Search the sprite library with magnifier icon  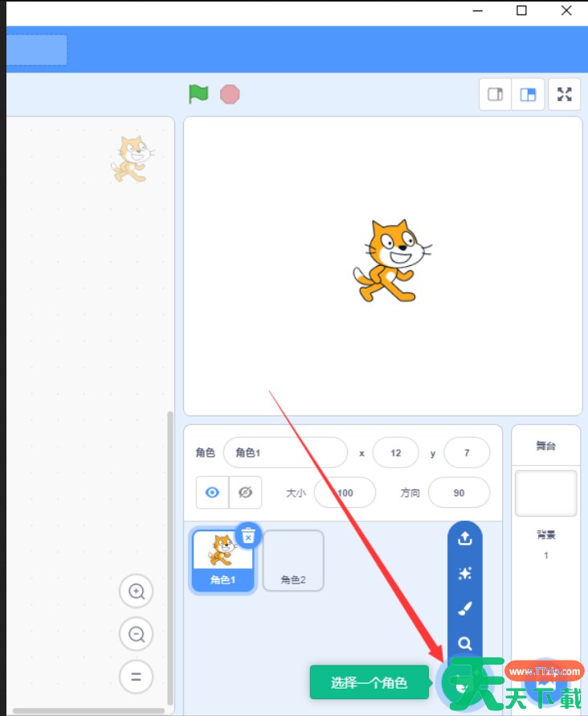[464, 643]
